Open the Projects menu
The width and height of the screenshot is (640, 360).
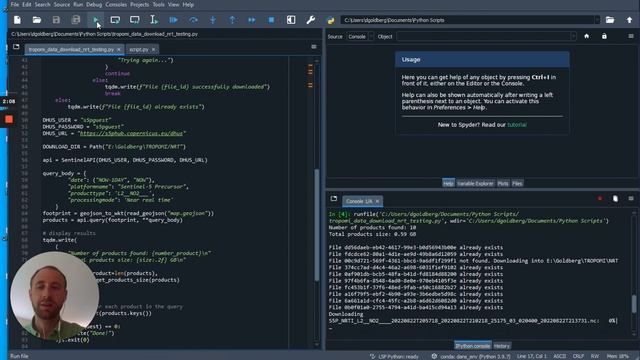[140, 4]
